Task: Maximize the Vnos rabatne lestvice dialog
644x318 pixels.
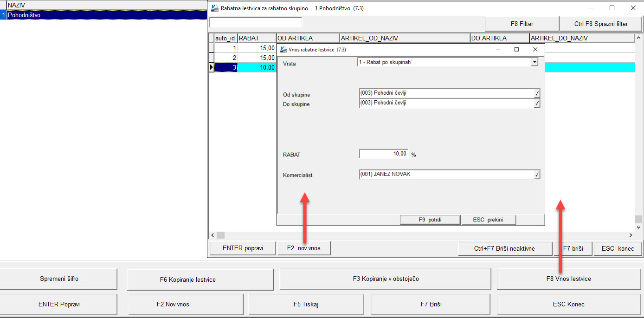Action: (x=516, y=49)
